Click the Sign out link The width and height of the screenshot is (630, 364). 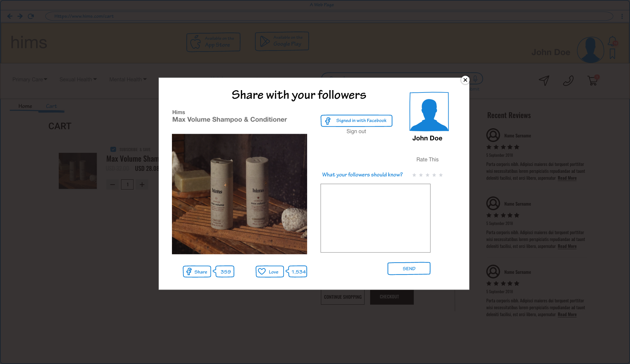pyautogui.click(x=356, y=131)
